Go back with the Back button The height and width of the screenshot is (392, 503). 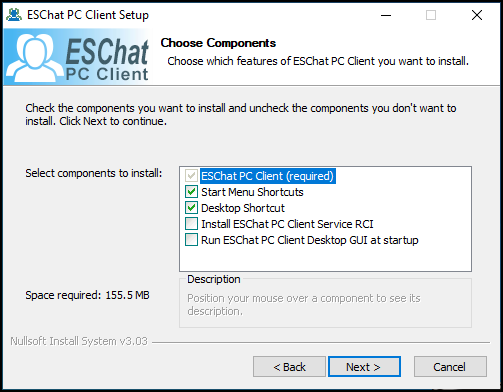click(289, 367)
